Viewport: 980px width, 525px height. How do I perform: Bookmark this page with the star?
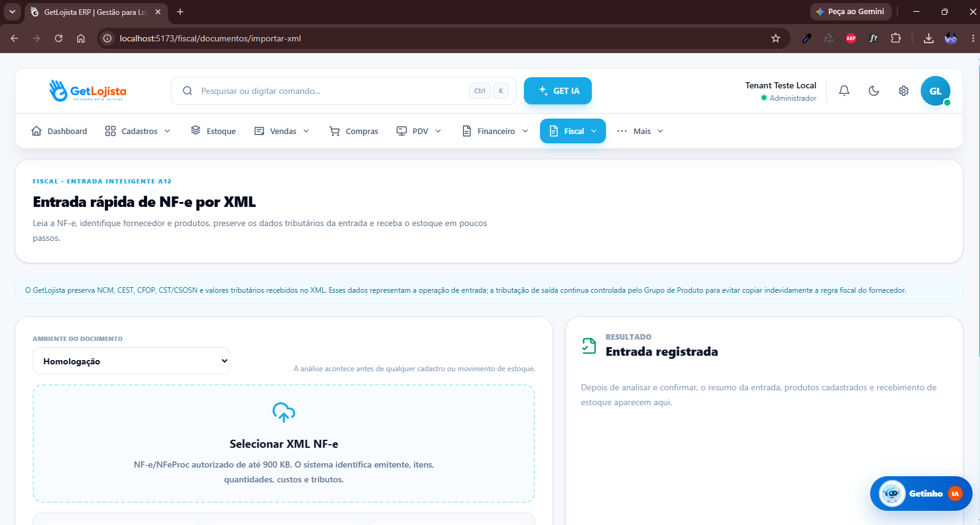(776, 38)
